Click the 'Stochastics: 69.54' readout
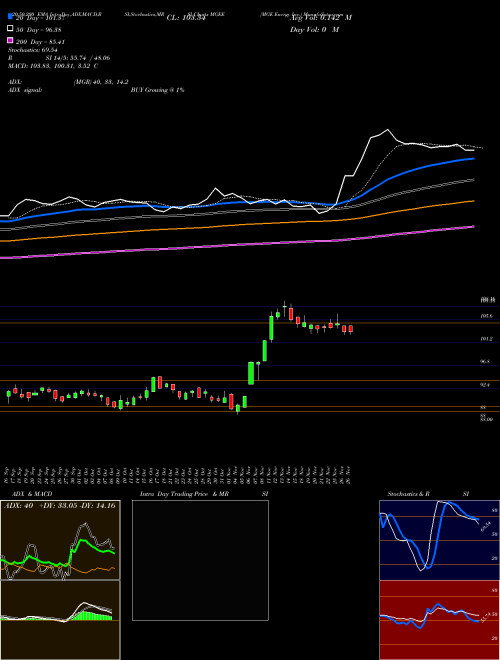This screenshot has height=660, width=500. [32, 50]
